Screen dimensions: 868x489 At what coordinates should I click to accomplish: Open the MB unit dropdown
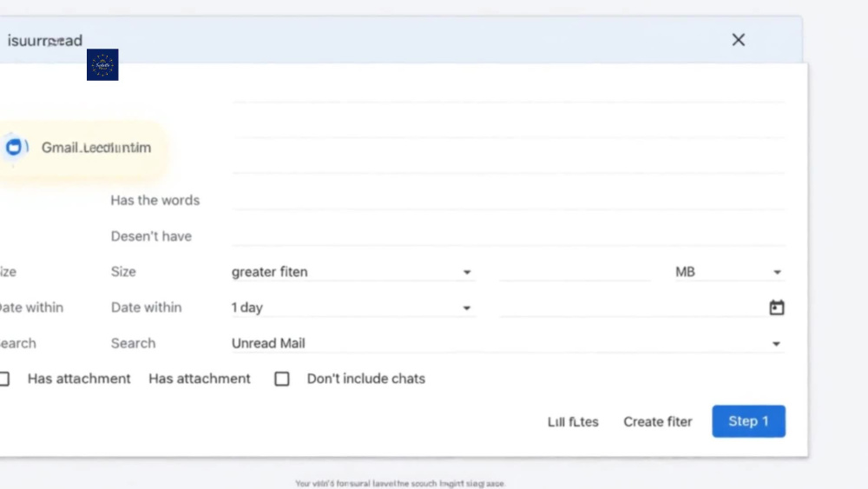pos(730,272)
